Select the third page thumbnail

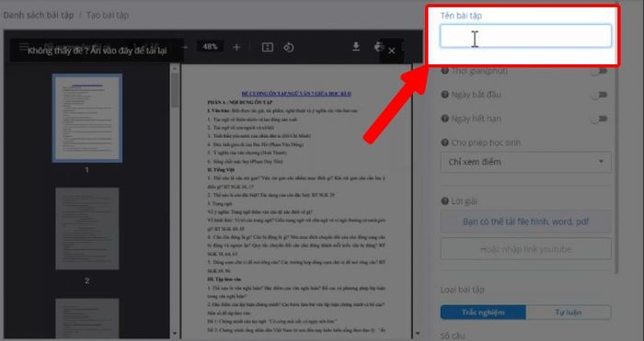(x=87, y=318)
